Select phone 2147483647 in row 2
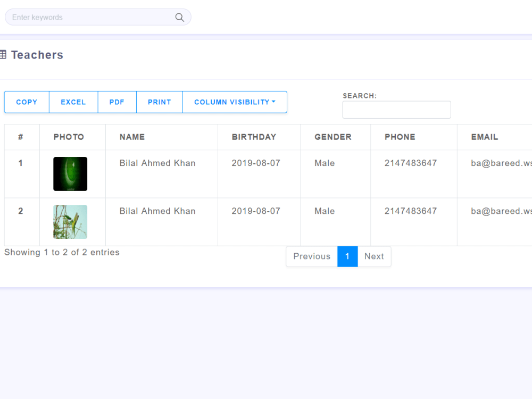 click(411, 211)
